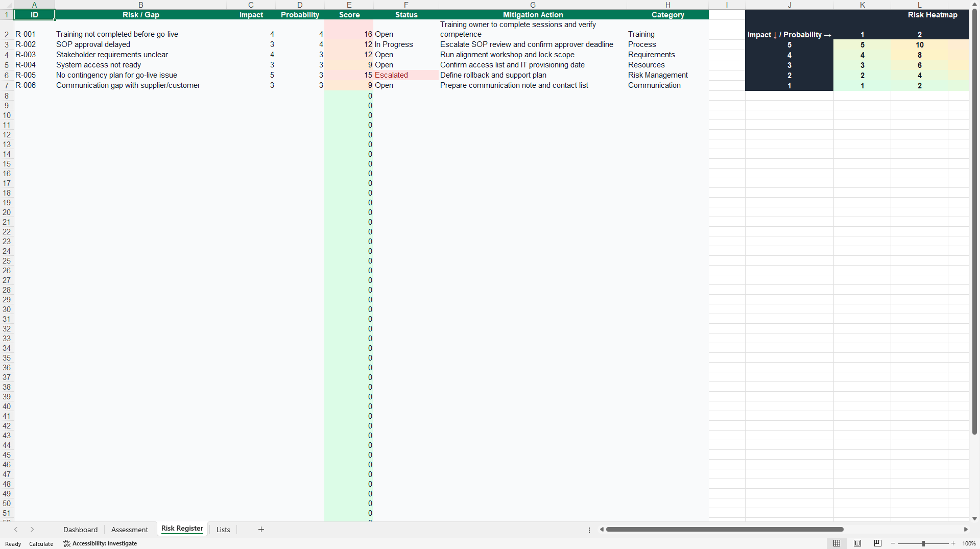Click vertical scrollbar up arrow
Image resolution: width=980 pixels, height=549 pixels.
point(975,4)
